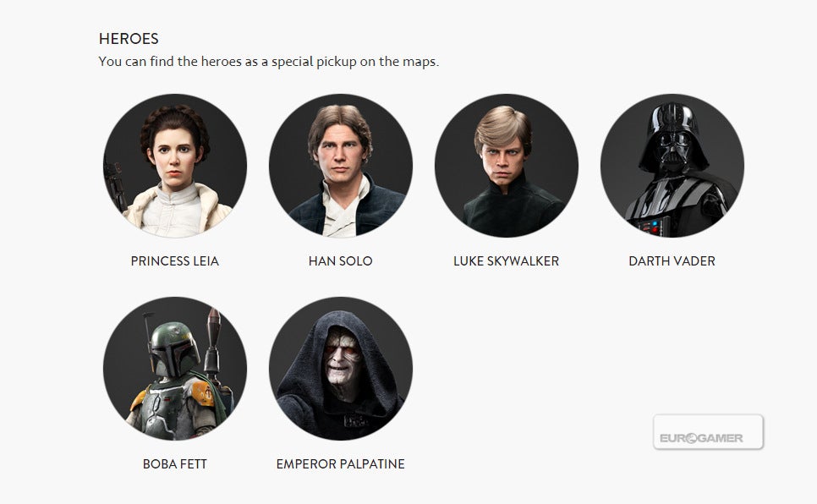The height and width of the screenshot is (504, 817).
Task: Click the heroes pickup description sentence
Action: pyautogui.click(x=268, y=62)
